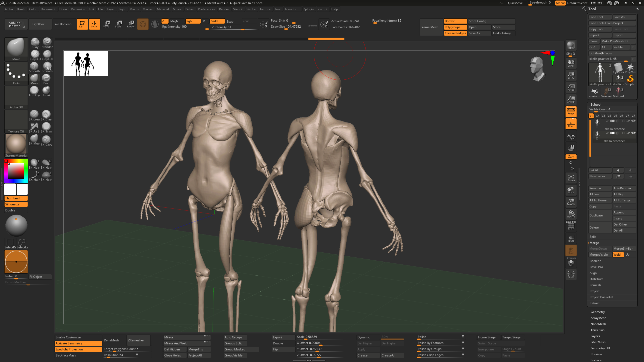Open the Zplugin menu
Viewport: 644px width, 362px height.
tap(308, 9)
